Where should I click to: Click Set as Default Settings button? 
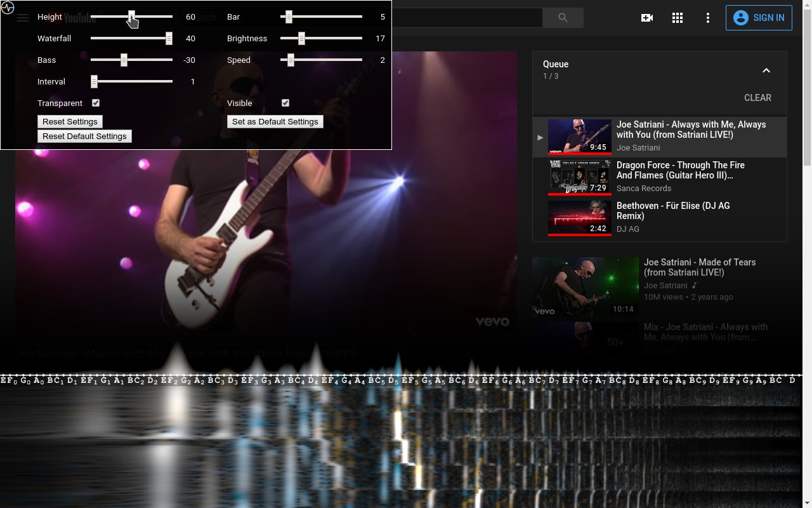275,121
